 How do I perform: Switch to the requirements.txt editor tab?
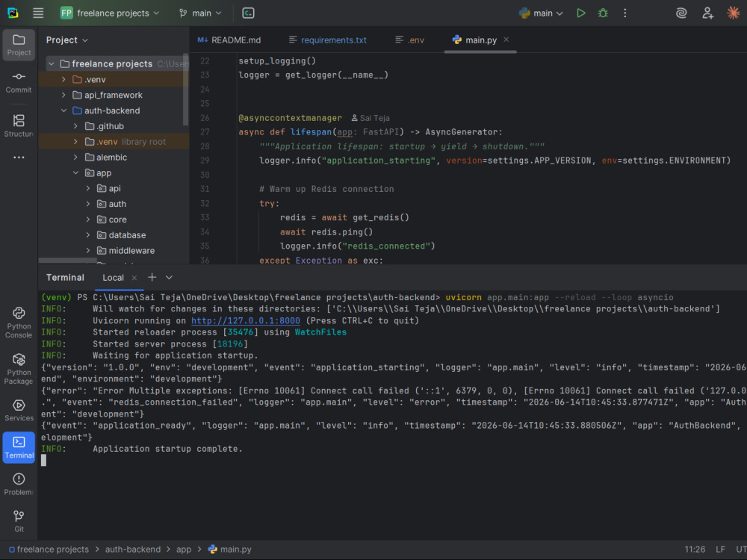328,40
